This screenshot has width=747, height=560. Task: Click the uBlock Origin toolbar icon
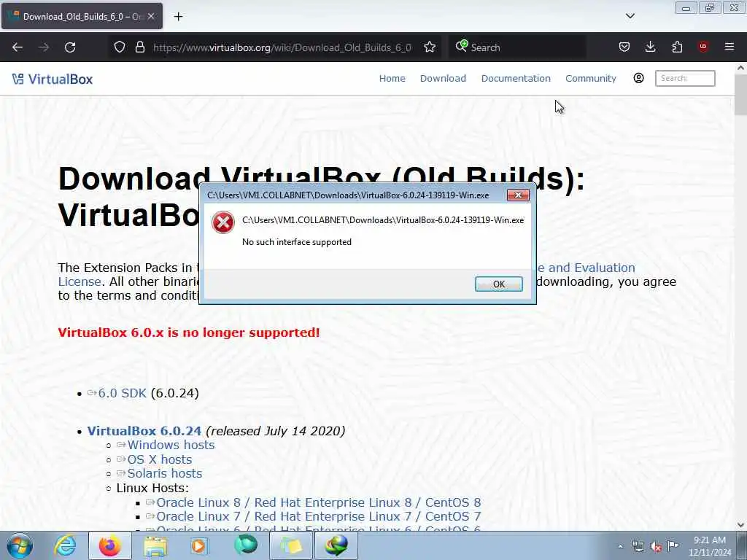[703, 47]
